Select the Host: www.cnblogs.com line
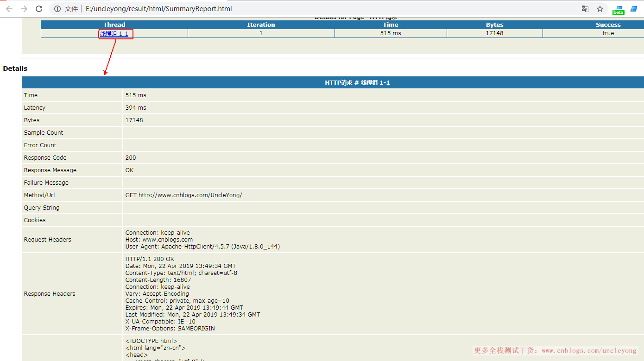This screenshot has height=361, width=644. [x=159, y=239]
